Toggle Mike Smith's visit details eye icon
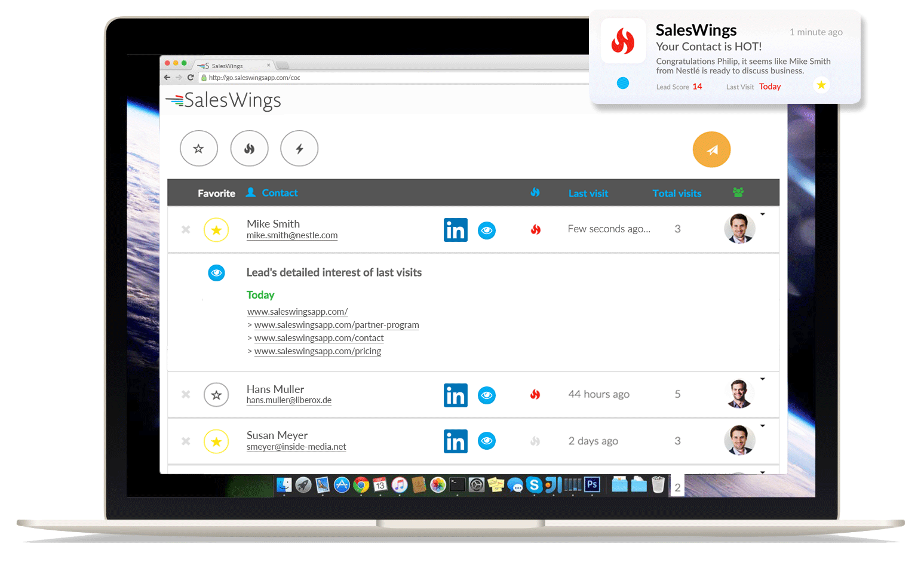 (487, 231)
